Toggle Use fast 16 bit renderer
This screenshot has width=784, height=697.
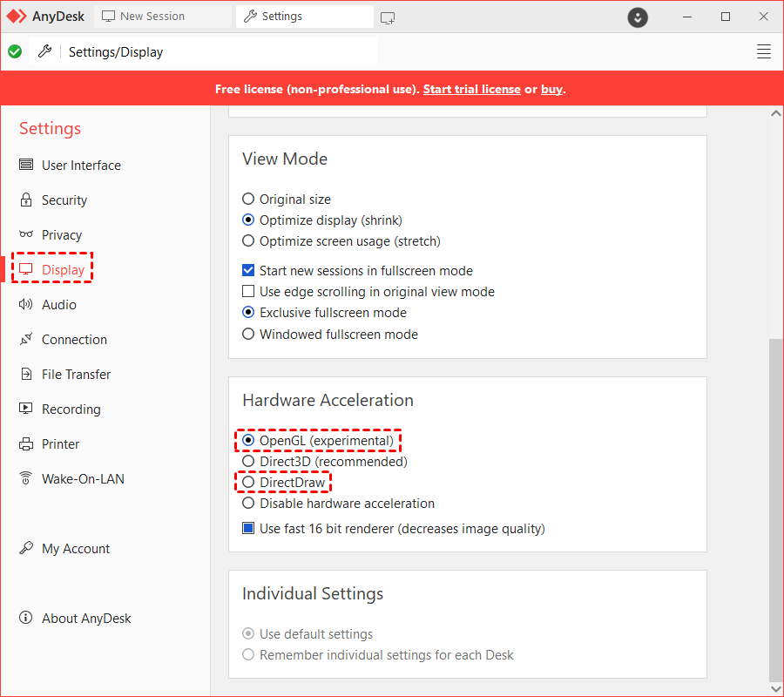click(248, 528)
